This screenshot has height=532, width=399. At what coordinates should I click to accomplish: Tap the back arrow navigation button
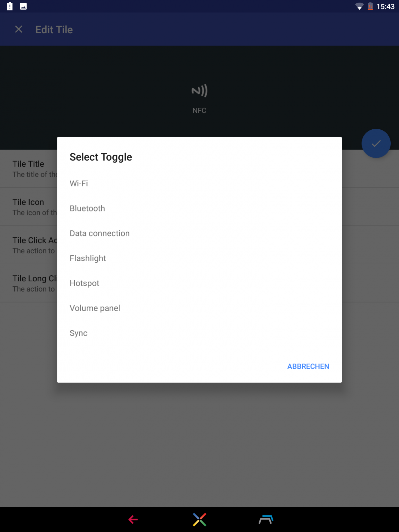coord(133,519)
